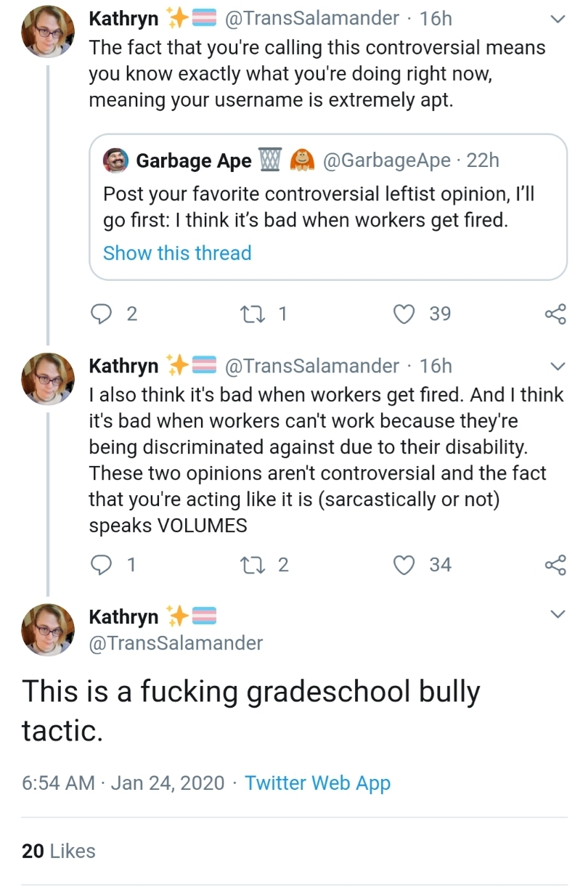The width and height of the screenshot is (588, 890).
Task: Open the Twitter Web App link
Action: (317, 783)
